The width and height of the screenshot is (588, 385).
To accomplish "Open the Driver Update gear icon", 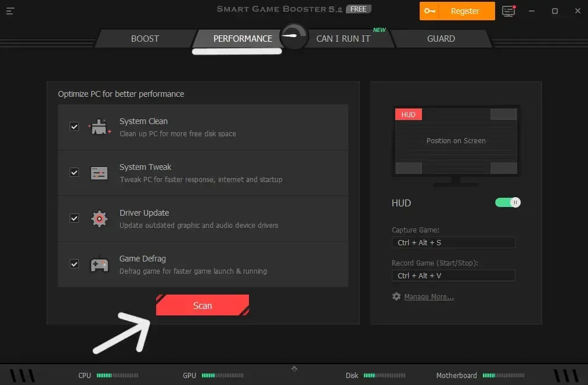I will pyautogui.click(x=99, y=218).
